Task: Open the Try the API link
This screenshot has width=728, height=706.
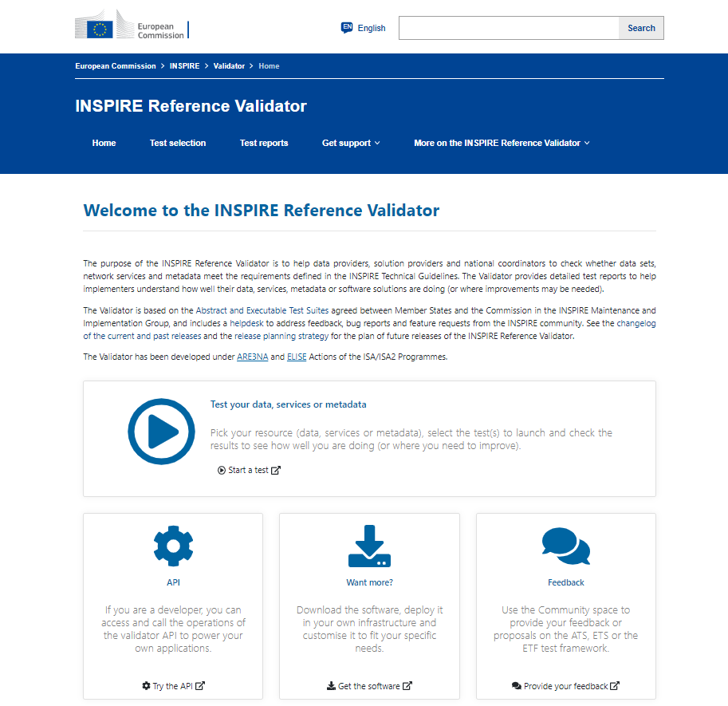Action: (173, 686)
